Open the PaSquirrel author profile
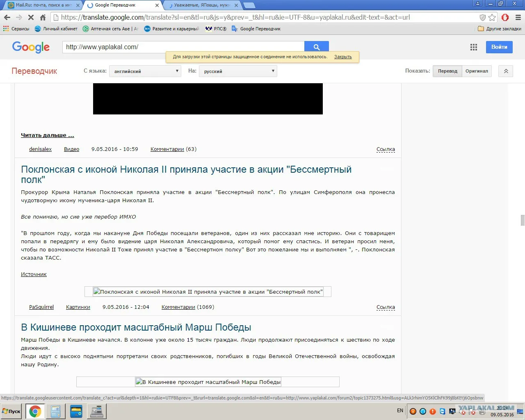The height and width of the screenshot is (420, 525). pyautogui.click(x=41, y=307)
